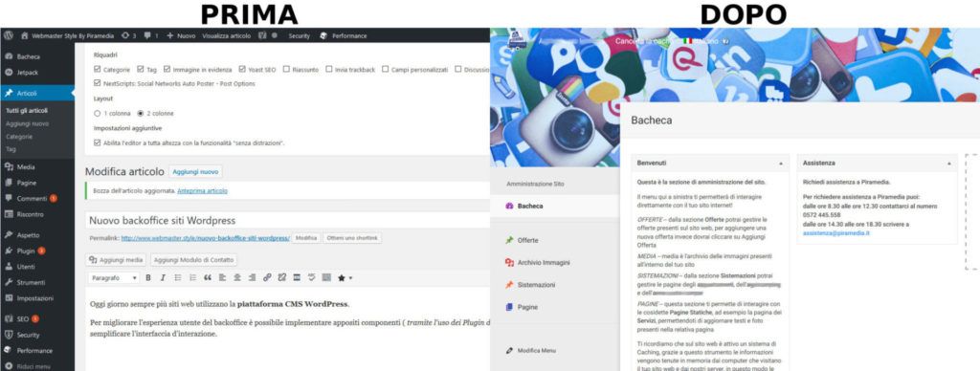980x371 pixels.
Task: Apply blockquote formatting in editor
Action: tap(208, 277)
